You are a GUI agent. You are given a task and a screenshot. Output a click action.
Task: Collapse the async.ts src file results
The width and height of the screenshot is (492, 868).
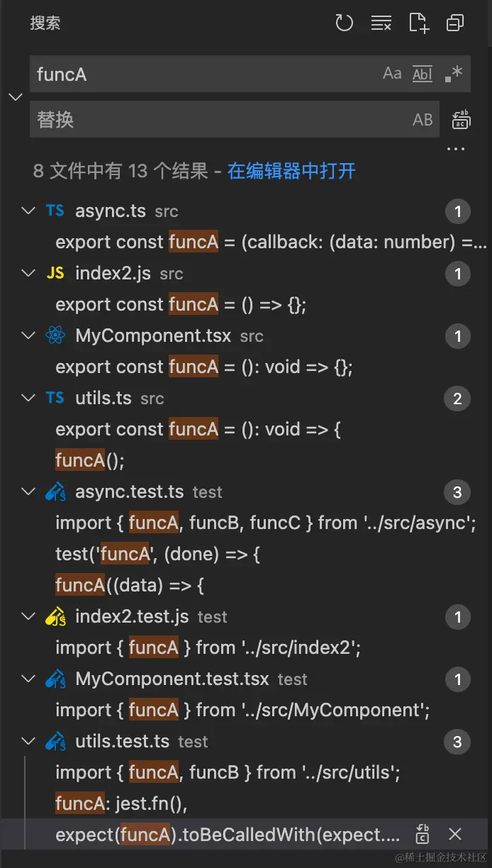point(28,211)
